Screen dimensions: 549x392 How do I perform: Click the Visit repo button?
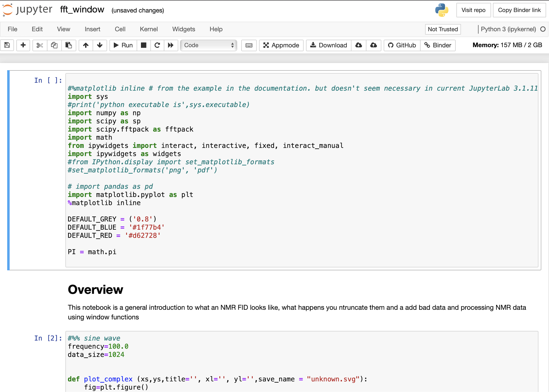[473, 10]
